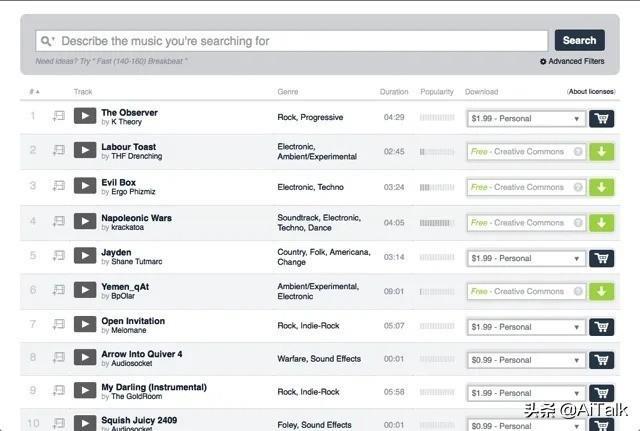Click playlist icon beside Napoleonic Wars
This screenshot has height=431, width=640.
59,221
